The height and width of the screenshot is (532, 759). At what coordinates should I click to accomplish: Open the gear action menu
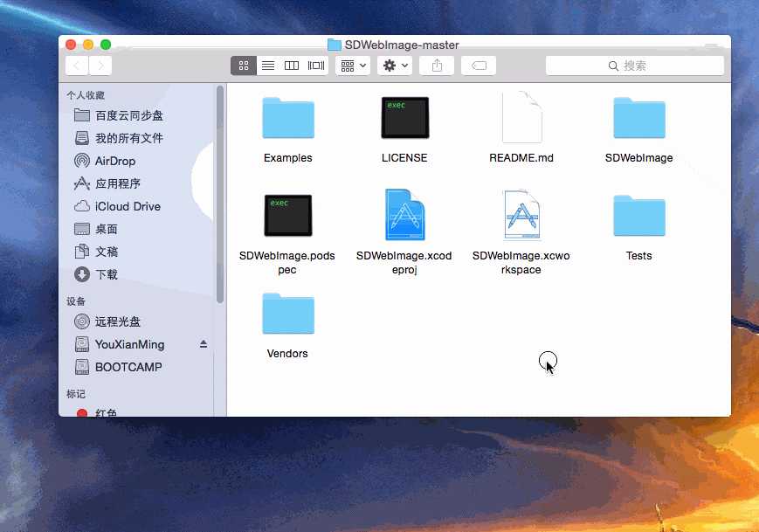click(395, 66)
